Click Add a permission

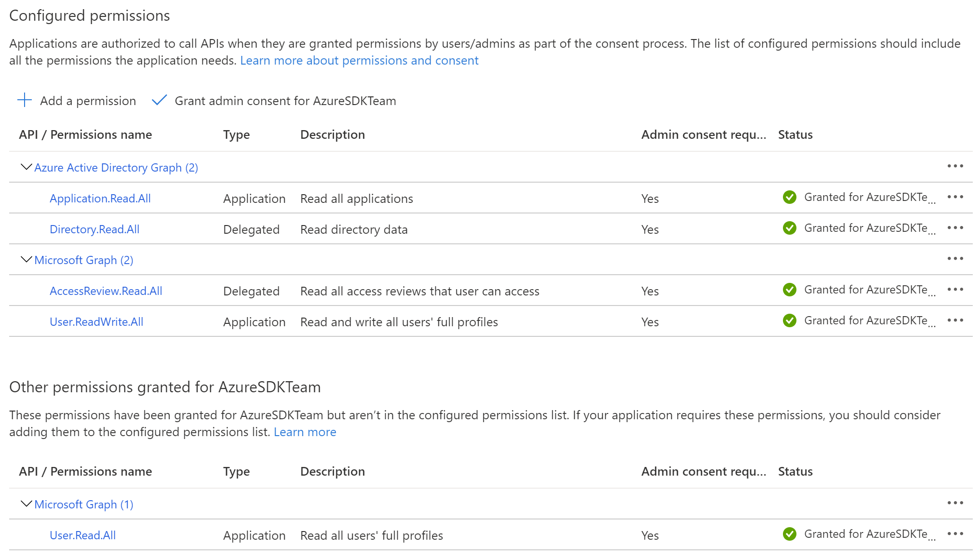coord(87,101)
